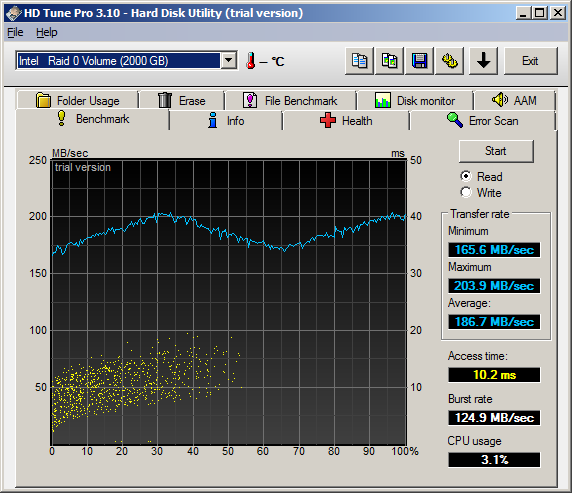Click the copy screenshot to clipboard icon

(389, 61)
